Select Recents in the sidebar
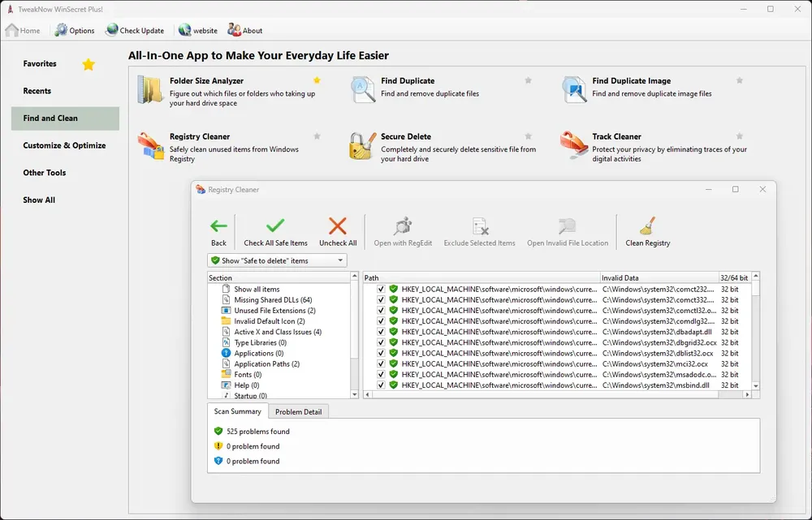812x520 pixels. tap(65, 91)
